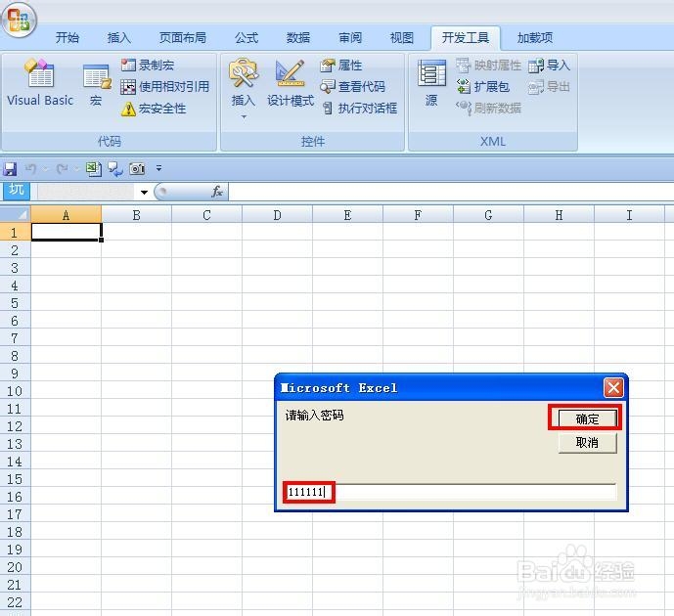
Task: Click the password input field
Action: (450, 492)
